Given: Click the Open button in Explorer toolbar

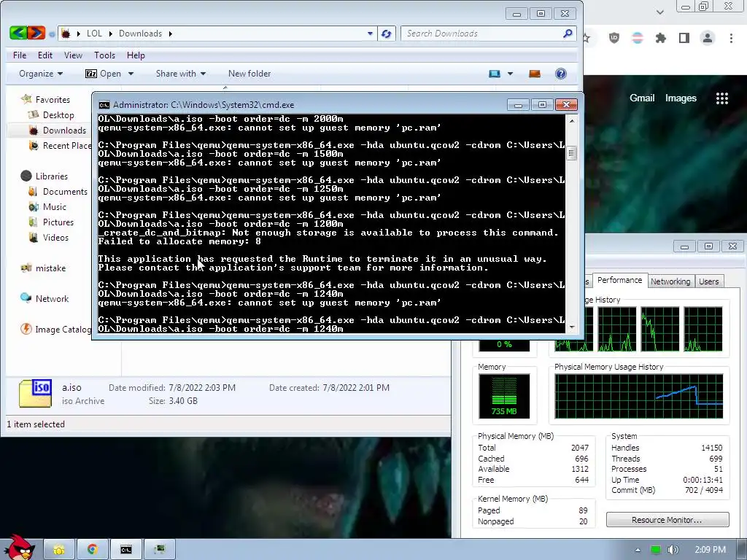Looking at the screenshot, I should 104,74.
